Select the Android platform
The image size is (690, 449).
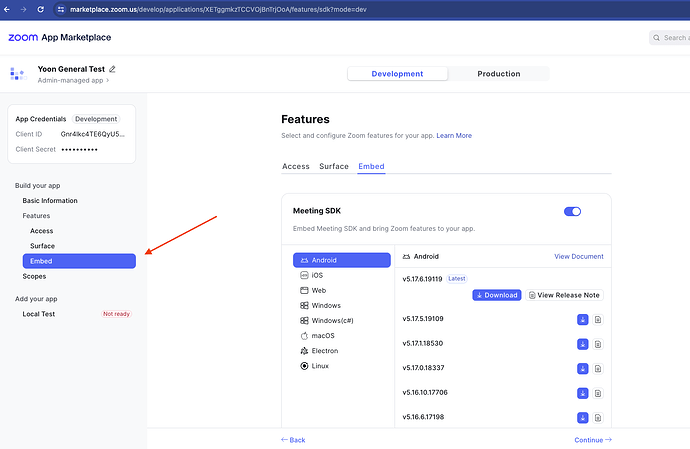[341, 260]
